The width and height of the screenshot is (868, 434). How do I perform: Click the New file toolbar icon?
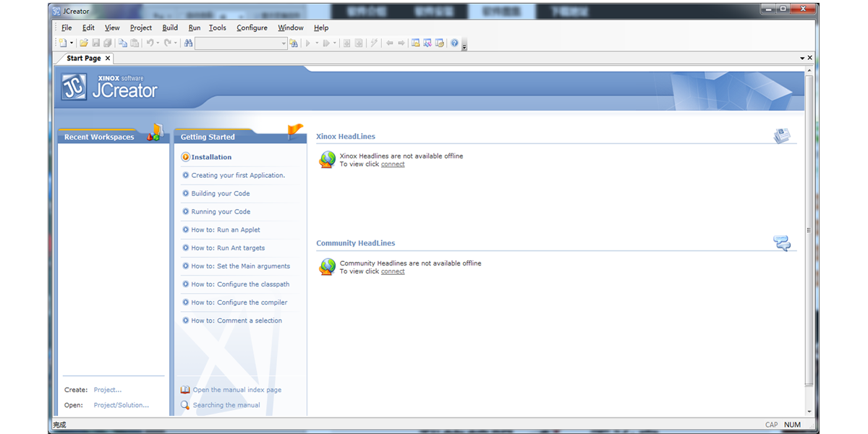pyautogui.click(x=63, y=43)
